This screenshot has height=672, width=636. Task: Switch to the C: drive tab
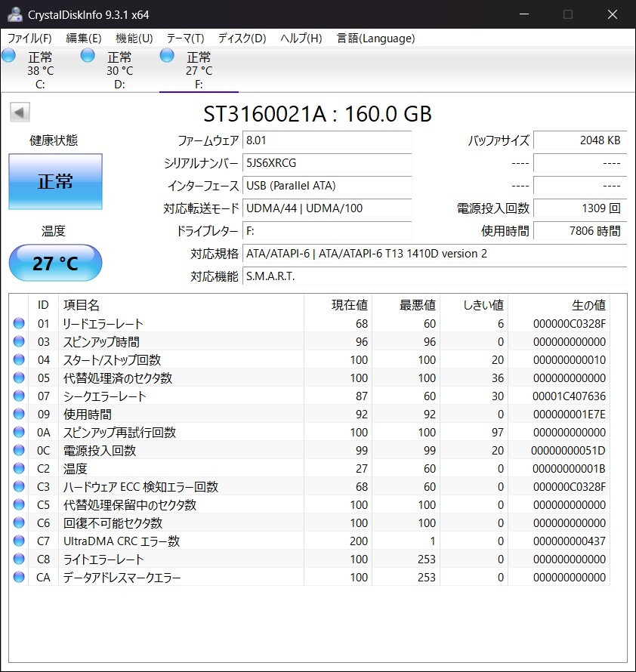coord(40,70)
